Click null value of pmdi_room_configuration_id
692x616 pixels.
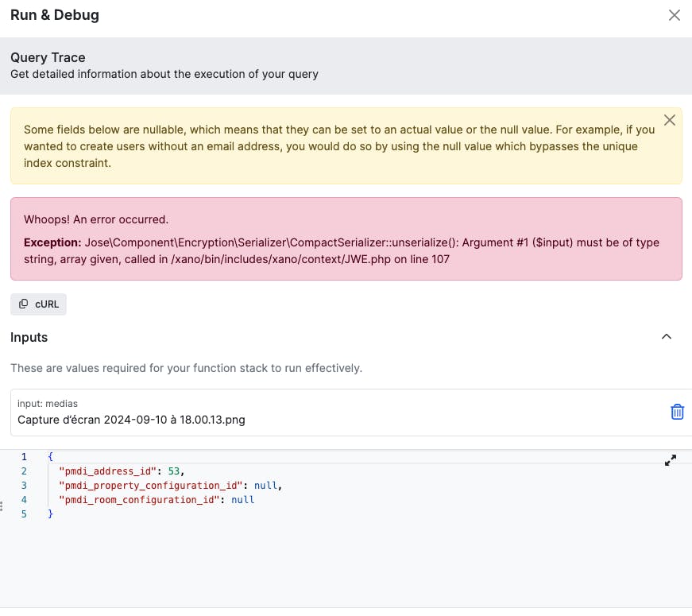coord(242,500)
